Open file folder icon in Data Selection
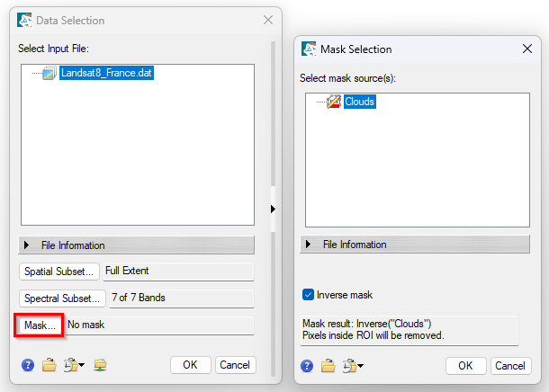 [x=48, y=365]
